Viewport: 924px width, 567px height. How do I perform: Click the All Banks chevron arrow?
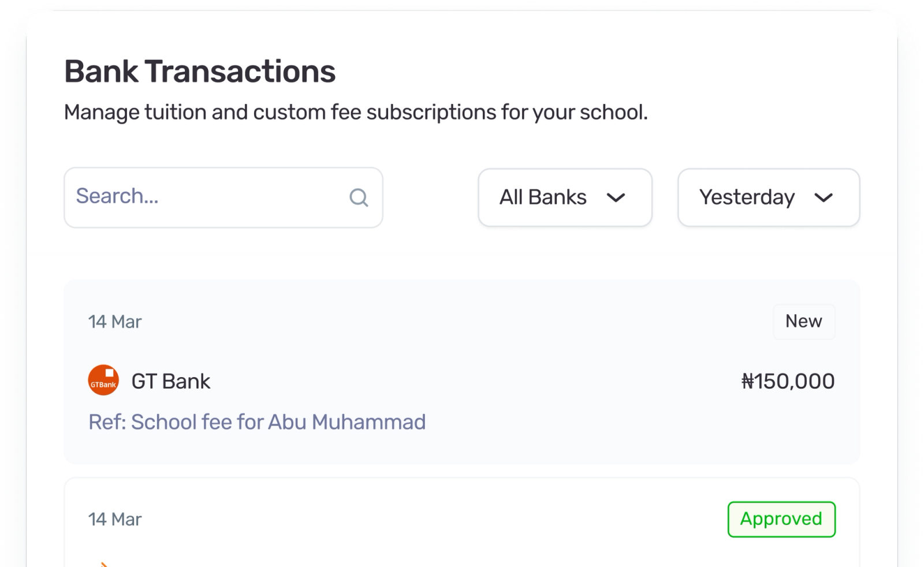[x=616, y=197]
